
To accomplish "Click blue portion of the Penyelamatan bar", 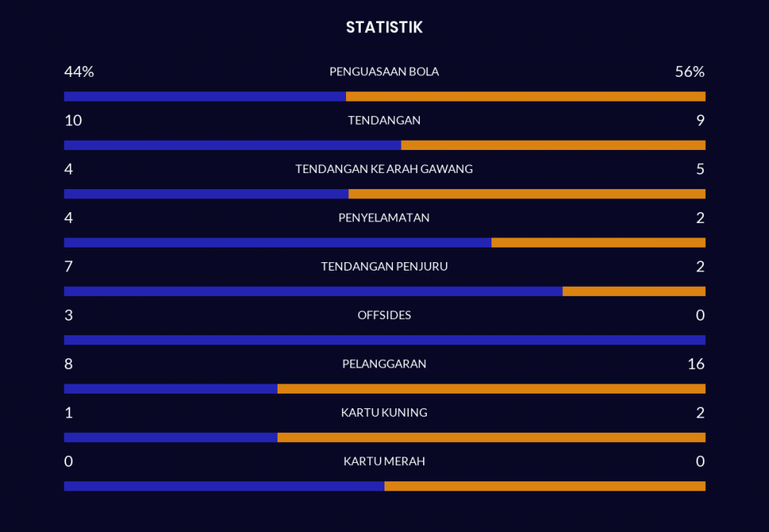I will point(277,243).
